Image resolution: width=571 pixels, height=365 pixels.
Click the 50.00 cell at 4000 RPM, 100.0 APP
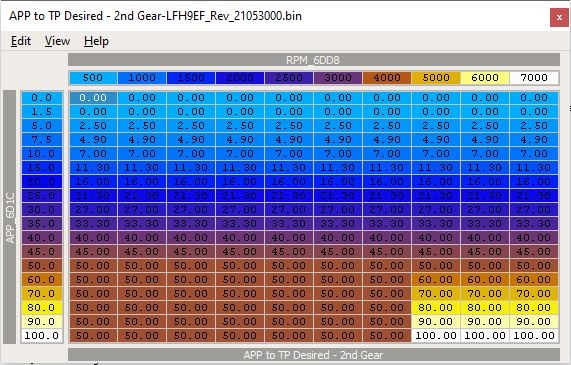click(387, 335)
